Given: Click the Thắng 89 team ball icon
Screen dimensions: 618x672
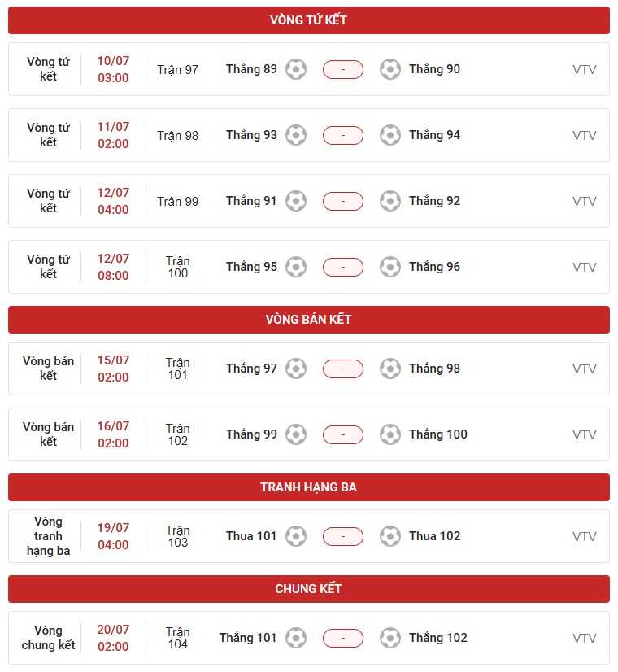Looking at the screenshot, I should (x=296, y=69).
